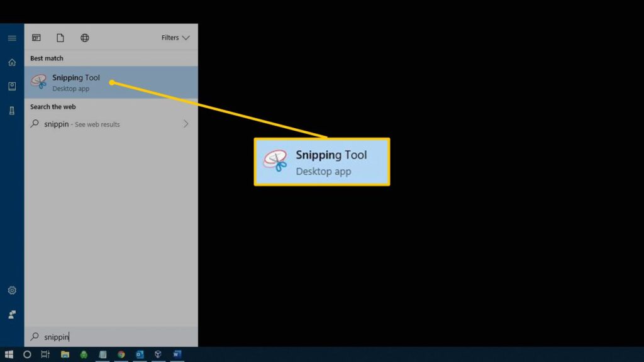Launch File Explorer from taskbar

click(x=65, y=354)
